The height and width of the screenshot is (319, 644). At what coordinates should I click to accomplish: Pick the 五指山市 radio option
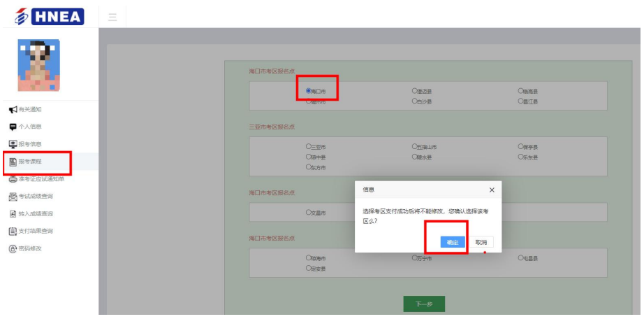[414, 147]
